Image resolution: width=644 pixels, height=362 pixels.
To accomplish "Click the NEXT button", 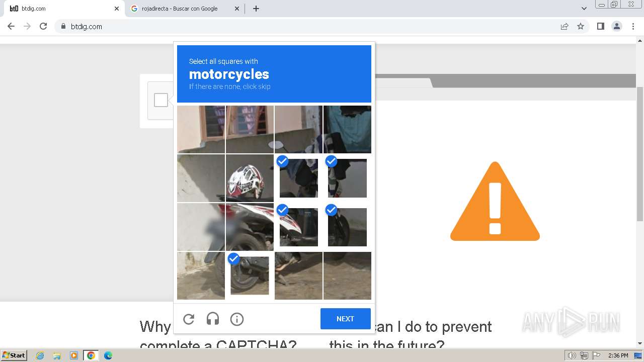I will tap(346, 319).
